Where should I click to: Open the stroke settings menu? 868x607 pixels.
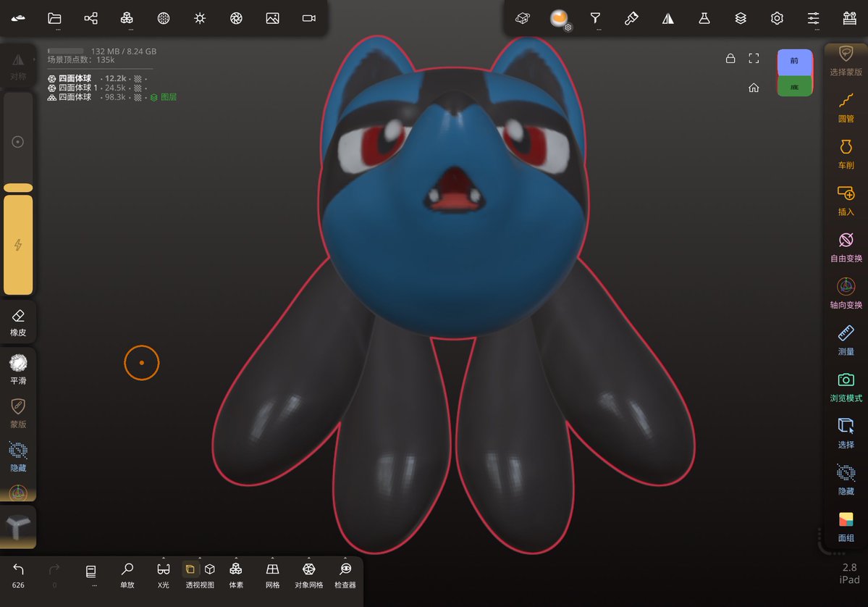point(523,18)
